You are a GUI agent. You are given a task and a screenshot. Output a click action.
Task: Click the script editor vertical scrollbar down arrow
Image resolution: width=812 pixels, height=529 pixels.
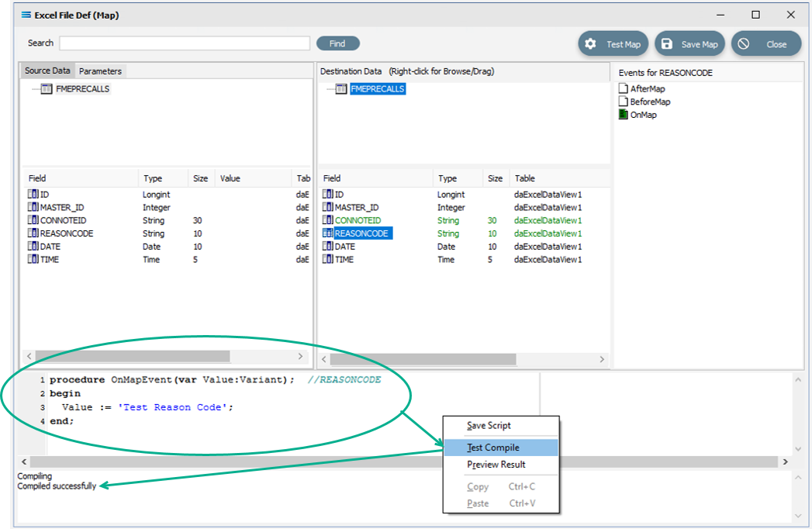coord(798,449)
